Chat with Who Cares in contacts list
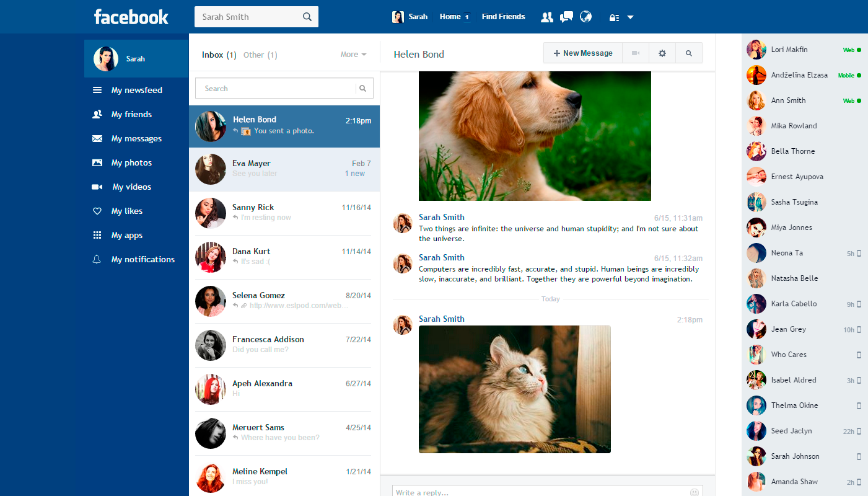The width and height of the screenshot is (868, 496). (x=804, y=355)
